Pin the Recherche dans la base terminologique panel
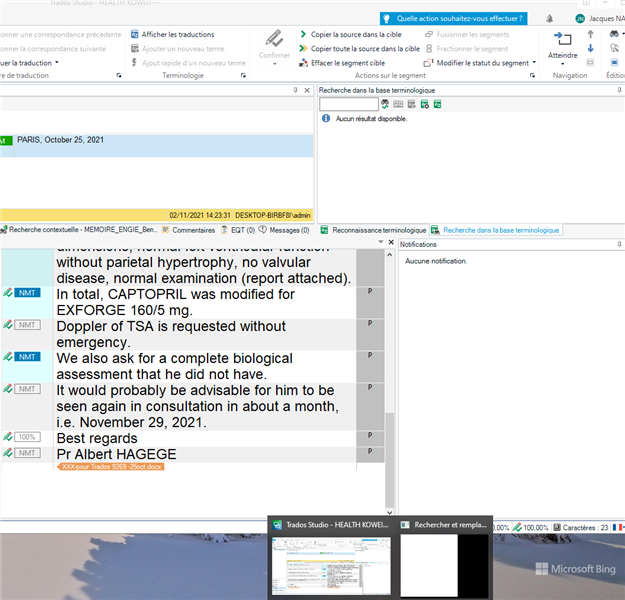 pyautogui.click(x=619, y=90)
